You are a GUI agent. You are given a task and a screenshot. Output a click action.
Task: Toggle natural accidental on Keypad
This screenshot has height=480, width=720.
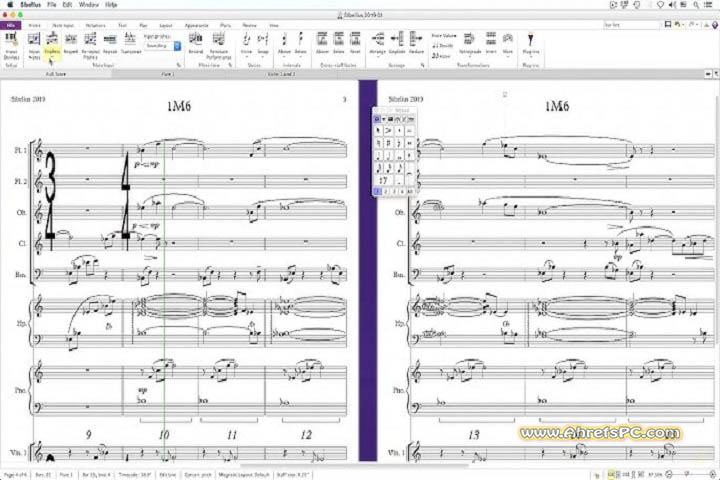[x=378, y=143]
